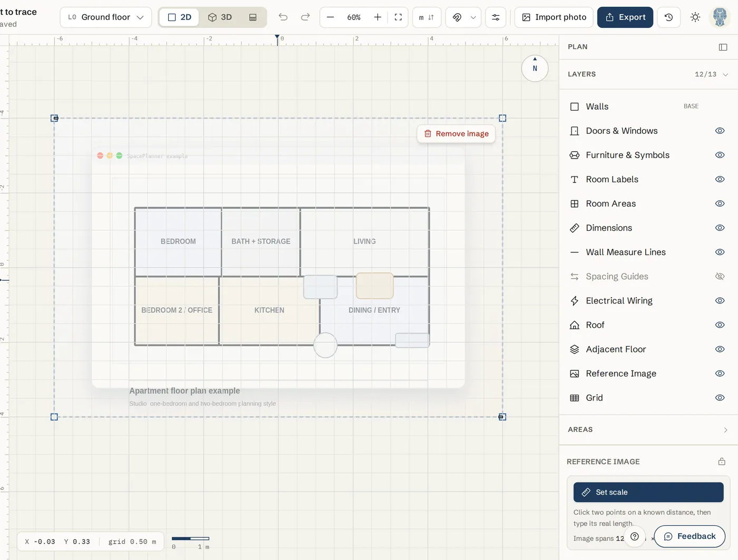
Task: Fit the plan to screen
Action: pos(399,17)
